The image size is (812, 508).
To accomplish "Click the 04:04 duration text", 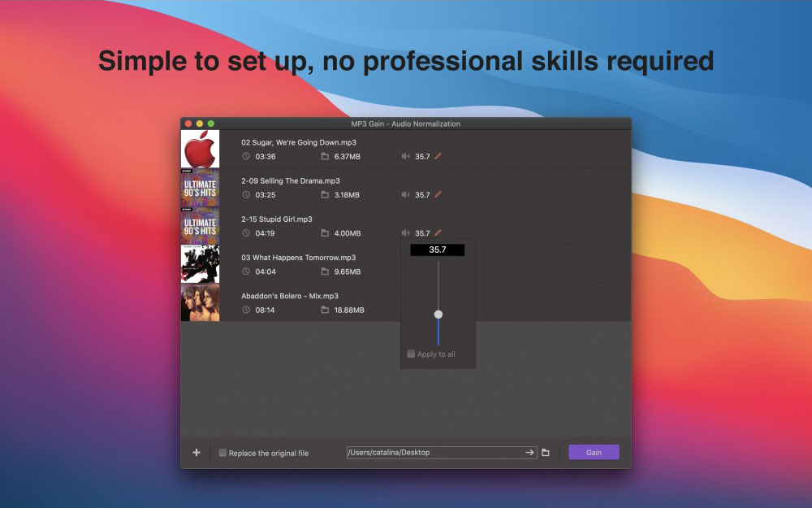I will point(266,271).
